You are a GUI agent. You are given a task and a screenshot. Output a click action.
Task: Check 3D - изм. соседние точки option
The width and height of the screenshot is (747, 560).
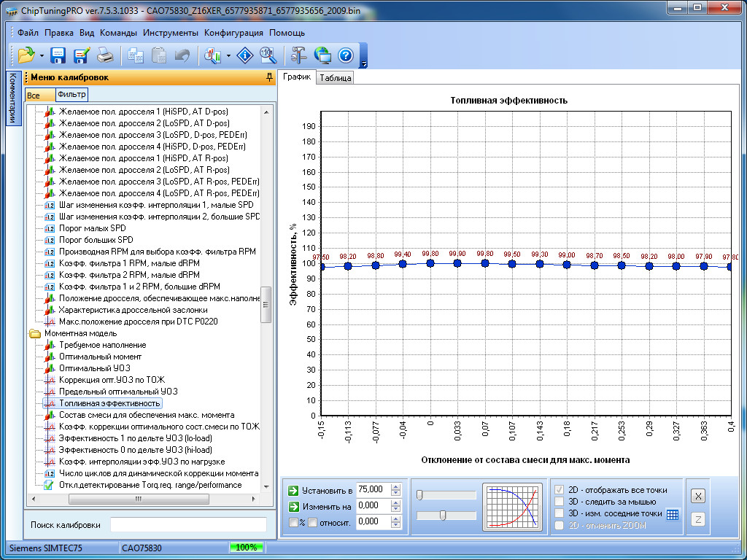[x=560, y=513]
